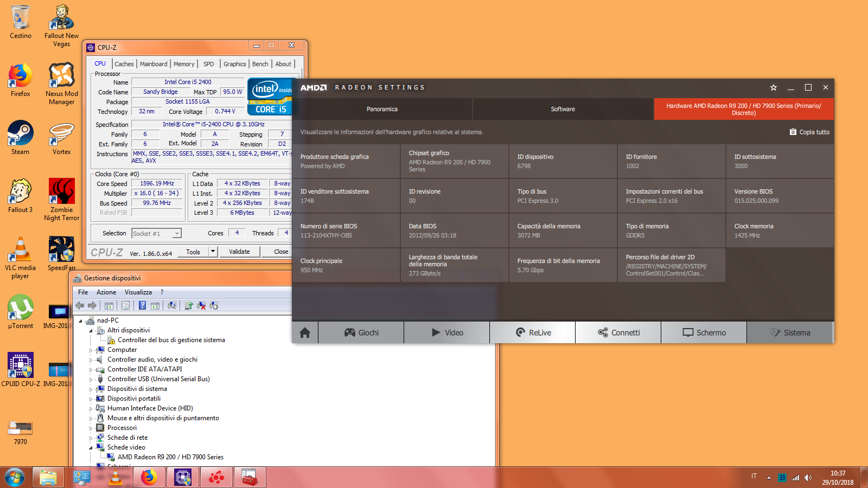The height and width of the screenshot is (488, 868).
Task: Click scan for hardware changes toolbar icon
Action: pyautogui.click(x=172, y=306)
